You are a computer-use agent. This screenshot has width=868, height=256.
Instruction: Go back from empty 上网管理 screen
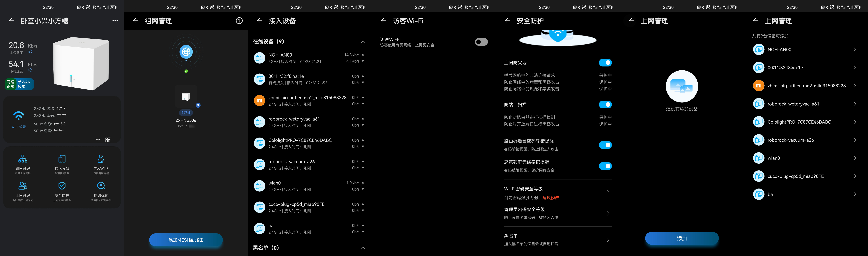[631, 21]
